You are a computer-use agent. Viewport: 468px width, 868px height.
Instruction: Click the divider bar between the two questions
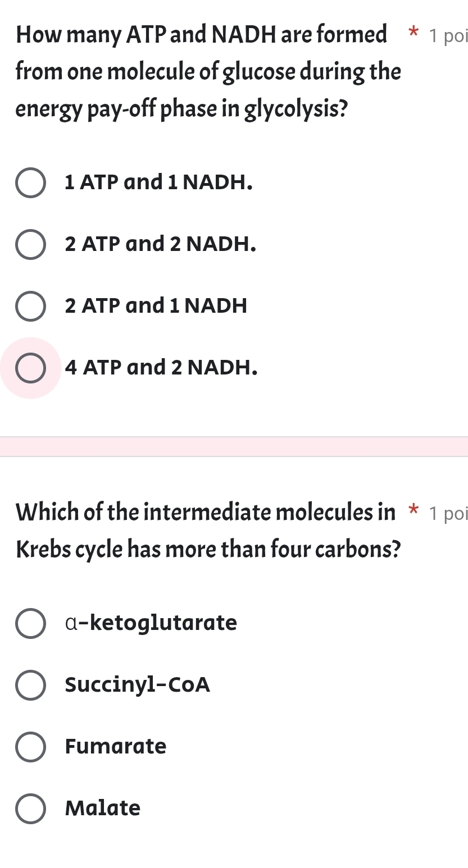[x=234, y=444]
